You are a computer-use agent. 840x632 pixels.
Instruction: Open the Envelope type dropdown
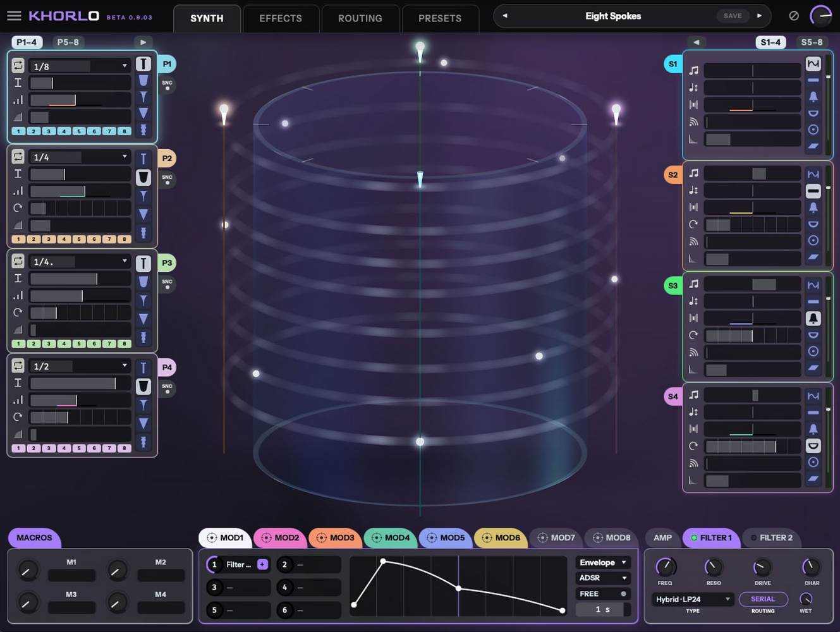pyautogui.click(x=603, y=562)
